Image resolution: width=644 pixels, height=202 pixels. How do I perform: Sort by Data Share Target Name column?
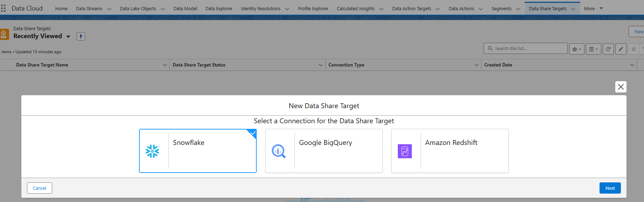click(42, 65)
